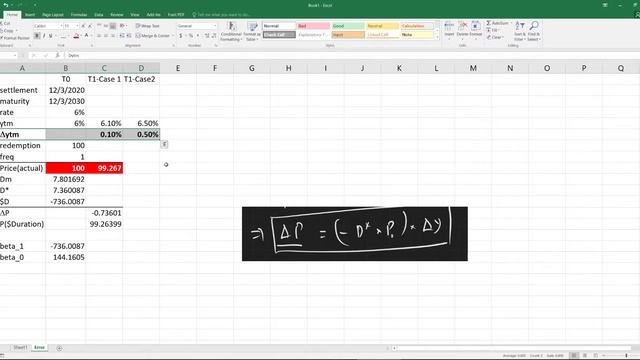The image size is (640, 360).
Task: Switch to the Insert ribbon tab
Action: [30, 15]
